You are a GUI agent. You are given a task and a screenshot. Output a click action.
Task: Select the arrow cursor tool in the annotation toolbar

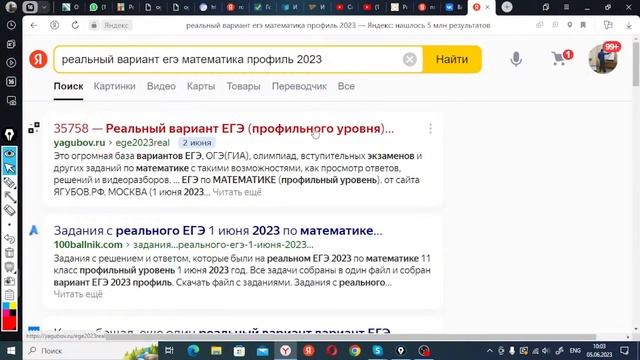point(9,168)
